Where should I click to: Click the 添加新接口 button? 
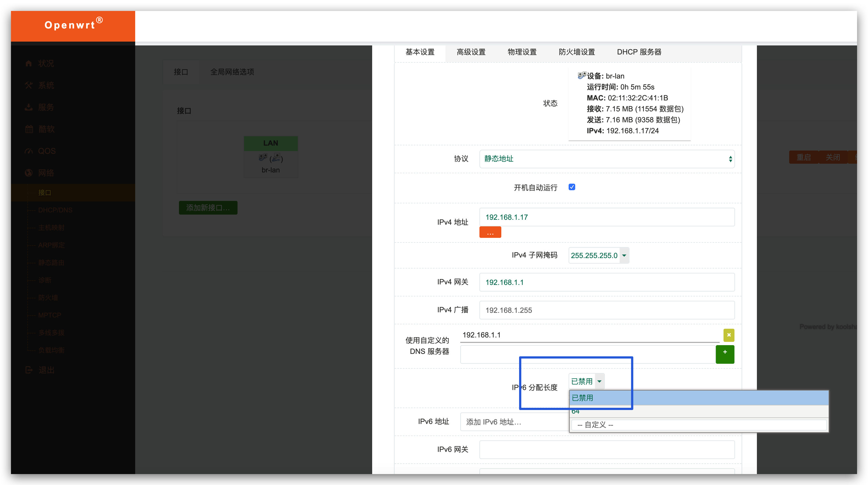[x=208, y=208]
